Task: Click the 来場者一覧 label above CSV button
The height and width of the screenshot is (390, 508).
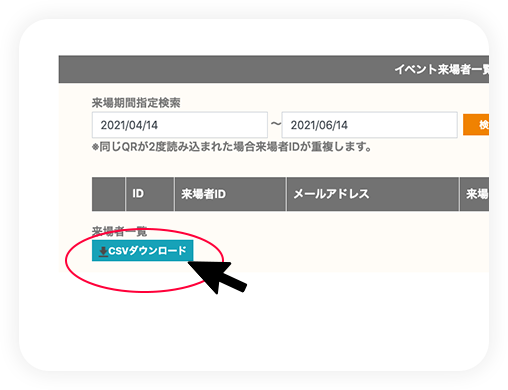Action: (x=119, y=231)
